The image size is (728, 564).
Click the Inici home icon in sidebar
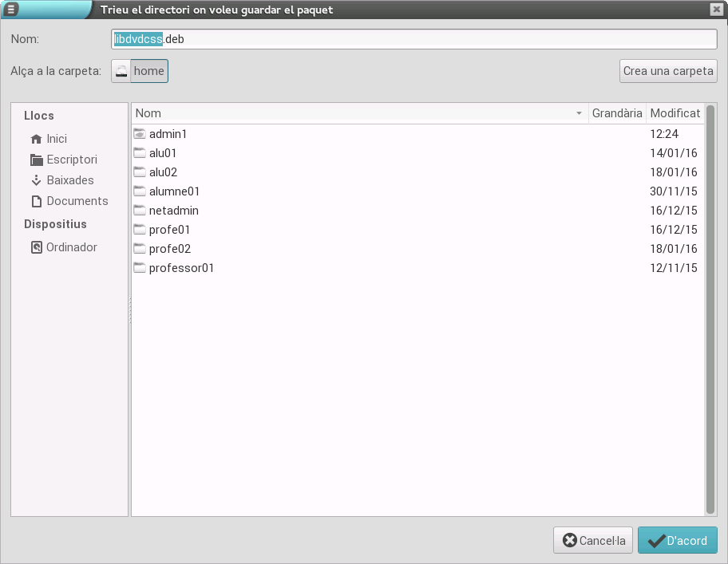[36, 139]
